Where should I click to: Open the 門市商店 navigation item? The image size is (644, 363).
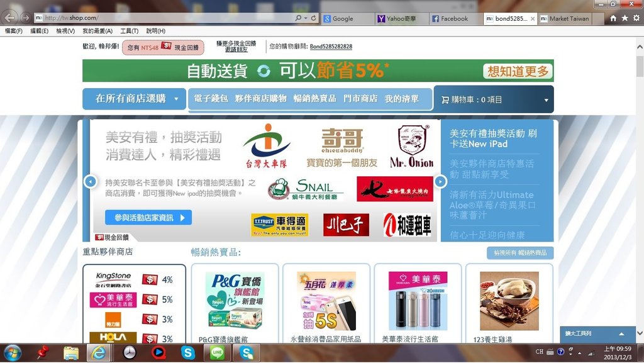click(360, 99)
